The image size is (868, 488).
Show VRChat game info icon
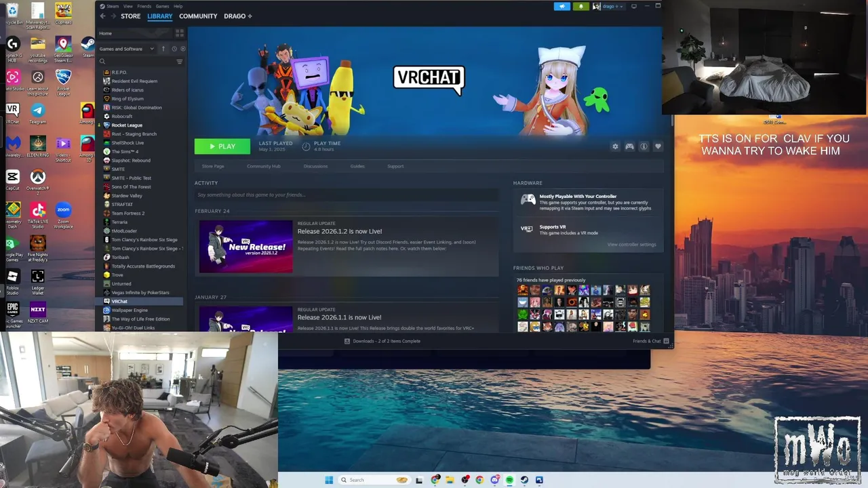(644, 146)
